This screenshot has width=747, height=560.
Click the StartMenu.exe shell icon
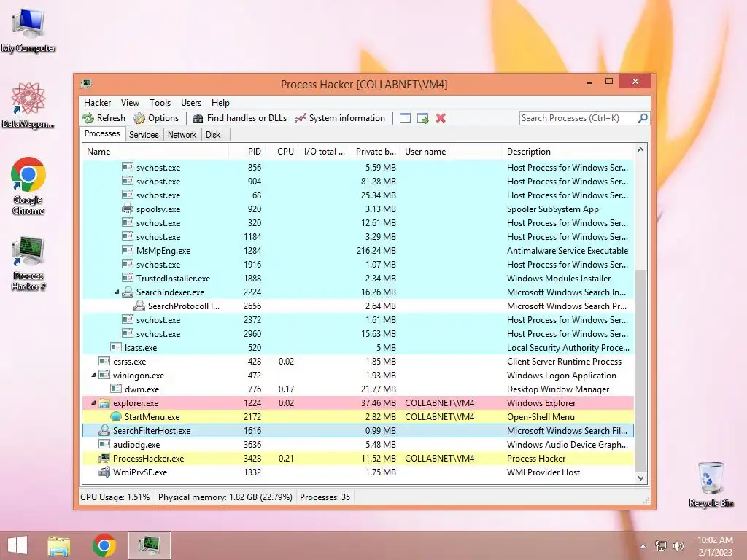pyautogui.click(x=116, y=416)
